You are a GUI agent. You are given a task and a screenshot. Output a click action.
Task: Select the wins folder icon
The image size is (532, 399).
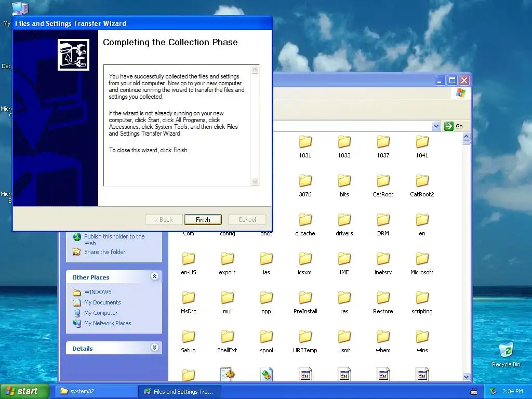click(422, 337)
